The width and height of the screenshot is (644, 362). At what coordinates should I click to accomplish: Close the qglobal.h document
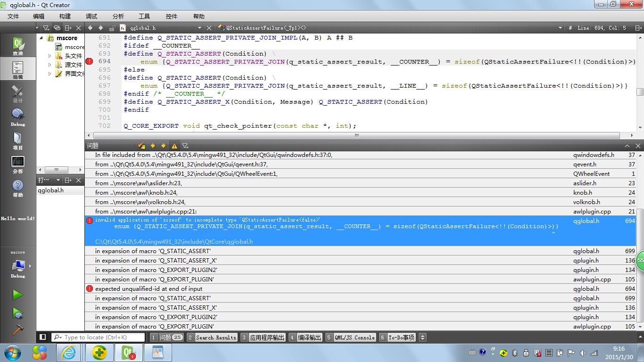tap(209, 28)
